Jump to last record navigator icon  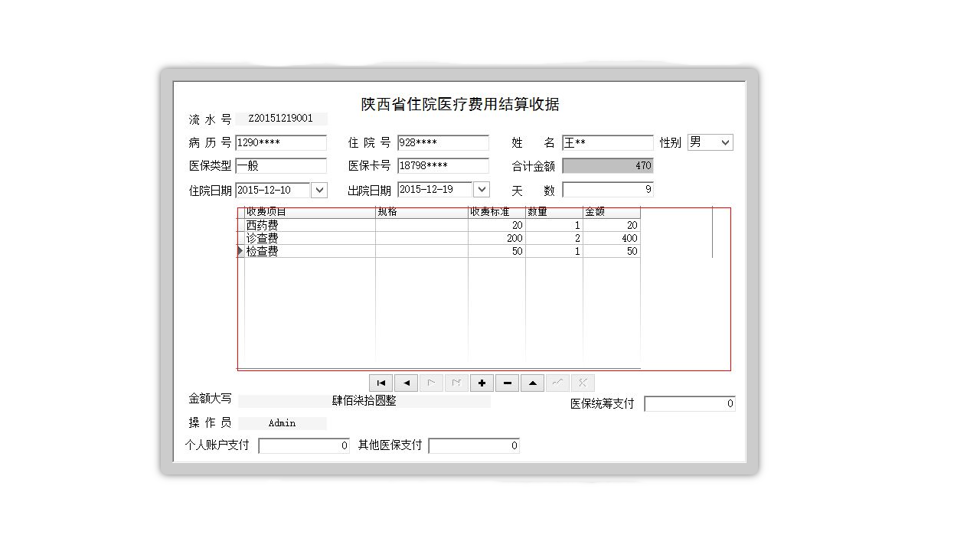pyautogui.click(x=456, y=383)
